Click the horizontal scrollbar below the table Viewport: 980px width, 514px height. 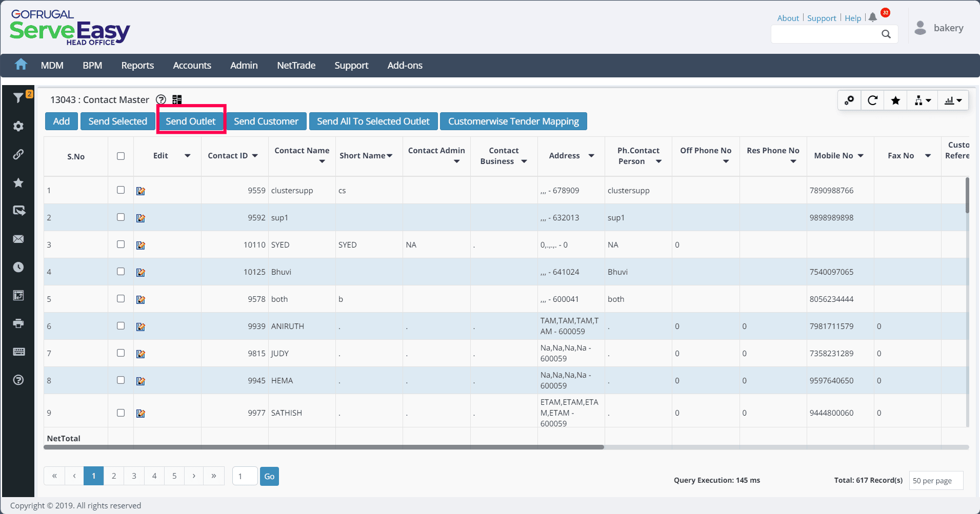pos(324,447)
